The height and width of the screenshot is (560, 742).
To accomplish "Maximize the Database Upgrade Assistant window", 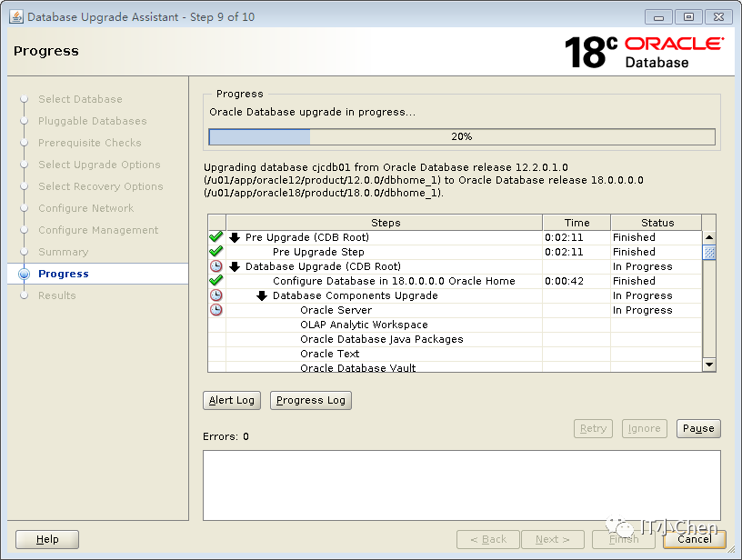I will tap(688, 17).
